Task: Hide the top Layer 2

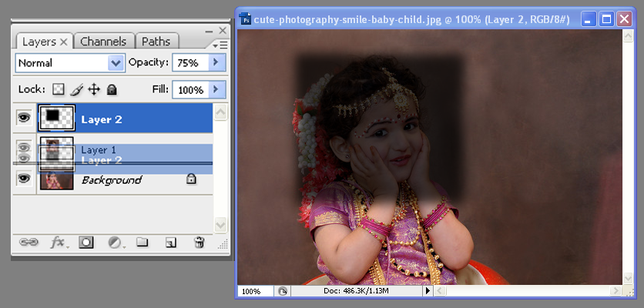Action: coord(24,119)
